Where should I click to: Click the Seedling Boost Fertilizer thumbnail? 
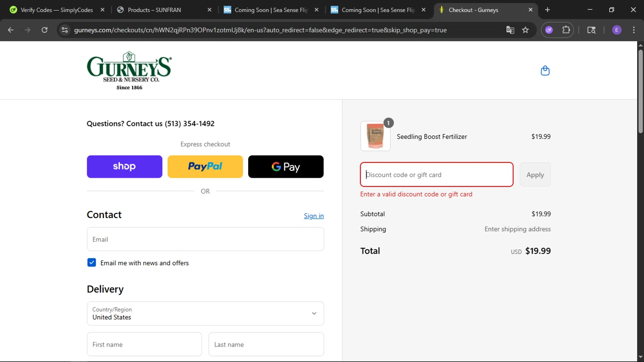click(x=375, y=136)
